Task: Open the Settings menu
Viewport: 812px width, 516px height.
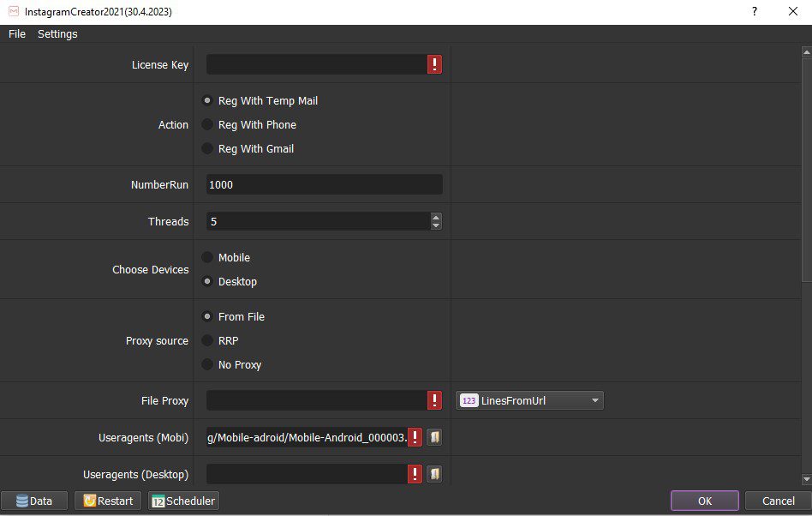Action: (57, 33)
